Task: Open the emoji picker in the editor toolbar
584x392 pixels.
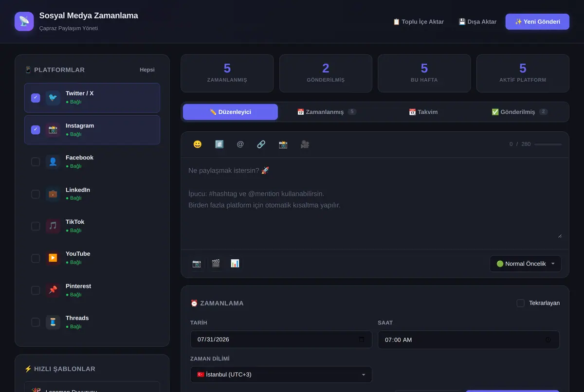Action: coord(197,144)
